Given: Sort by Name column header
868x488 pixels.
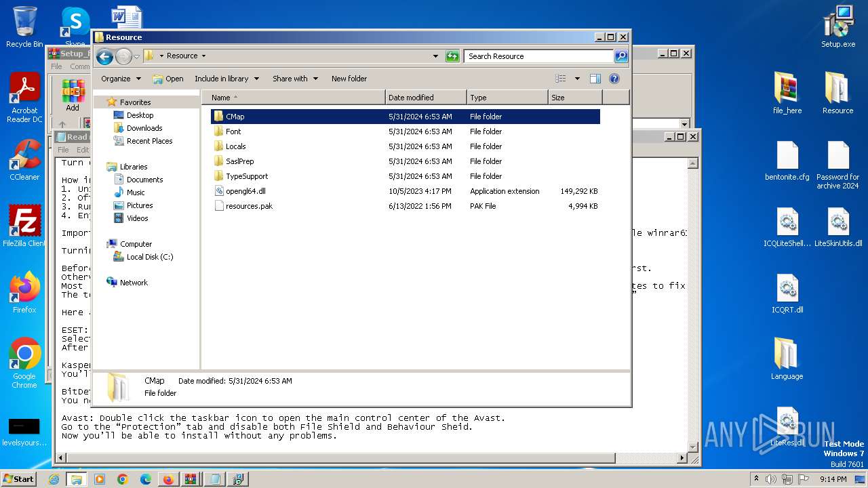Looking at the screenshot, I should [293, 98].
